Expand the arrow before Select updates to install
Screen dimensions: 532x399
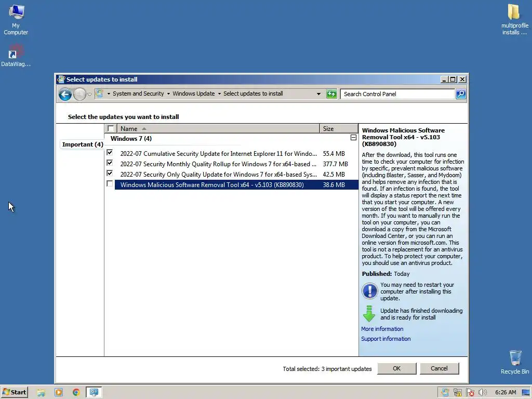(219, 94)
